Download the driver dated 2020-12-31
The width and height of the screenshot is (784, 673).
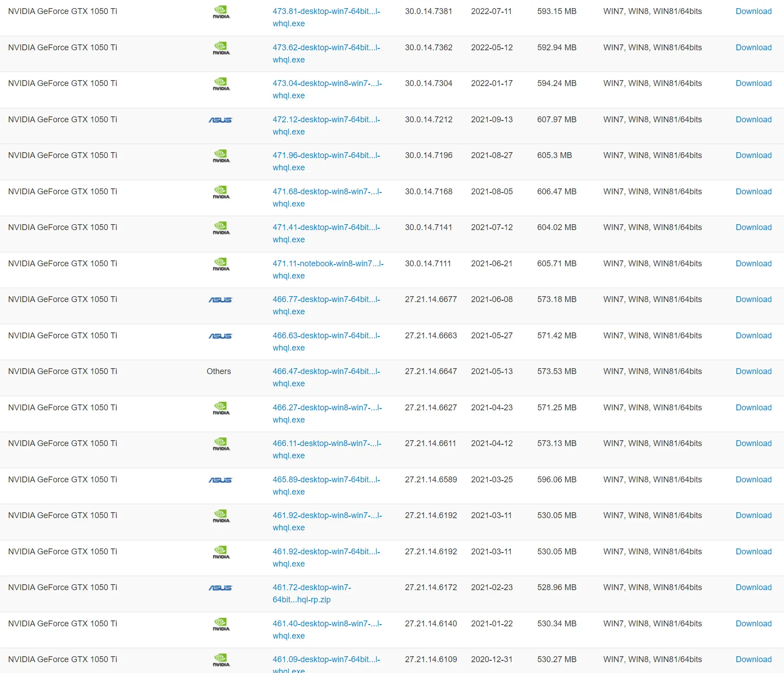click(x=753, y=659)
